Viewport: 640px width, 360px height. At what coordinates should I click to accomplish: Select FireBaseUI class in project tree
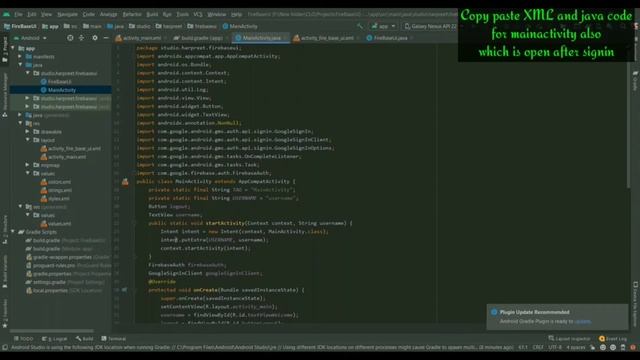click(x=56, y=82)
